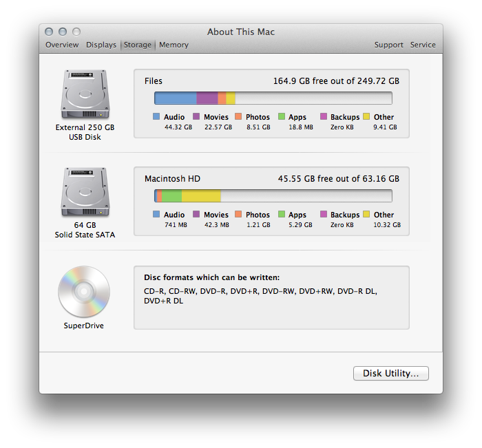This screenshot has width=482, height=448.
Task: Click '164.9 GB free out of 249.72 GB'
Action: tap(336, 81)
